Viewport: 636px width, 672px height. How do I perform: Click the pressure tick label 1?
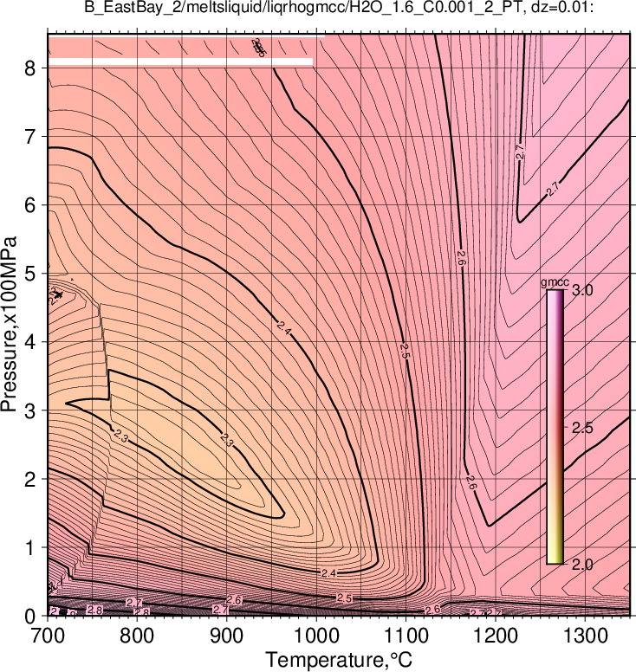30,548
